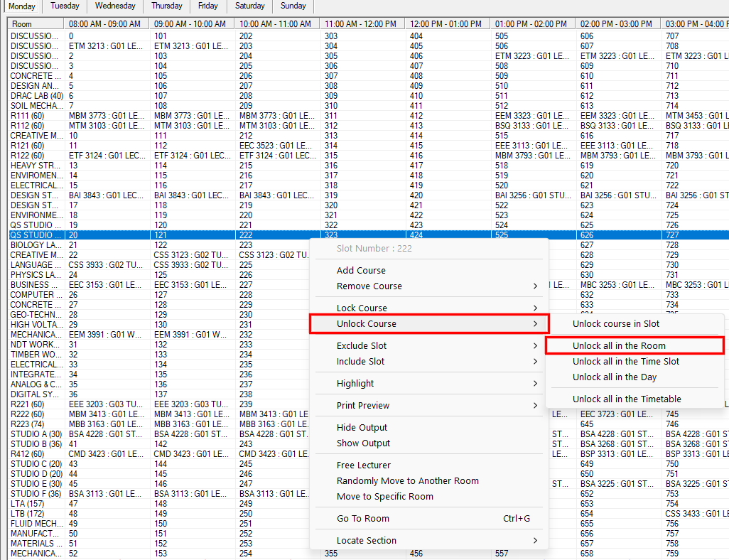The width and height of the screenshot is (729, 560).
Task: Select the STUDIO A (30) room row
Action: coord(37,434)
